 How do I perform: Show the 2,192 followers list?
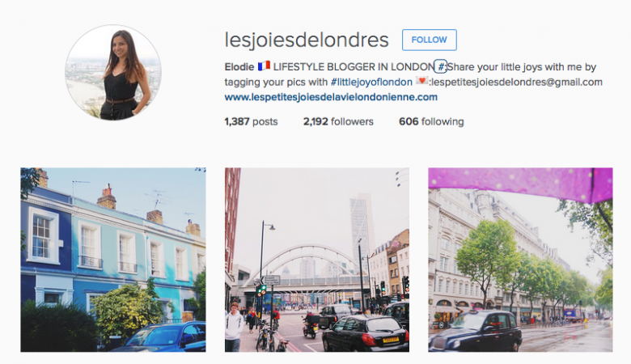338,121
